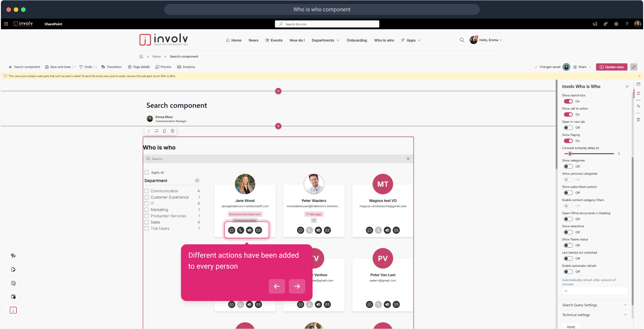Go to Home in site navigation
Screen dimensions: 644x329
[x=234, y=40]
